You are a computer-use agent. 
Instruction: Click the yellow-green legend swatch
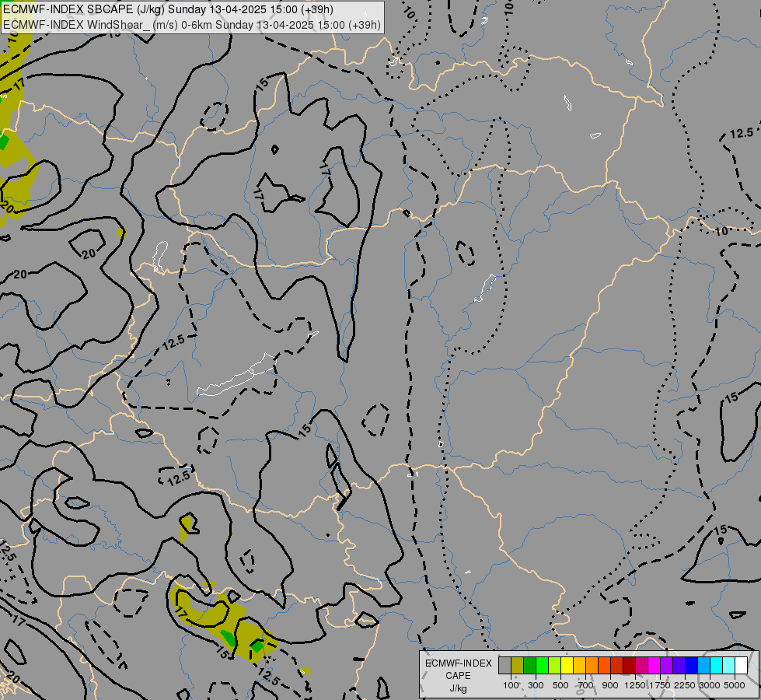555,666
